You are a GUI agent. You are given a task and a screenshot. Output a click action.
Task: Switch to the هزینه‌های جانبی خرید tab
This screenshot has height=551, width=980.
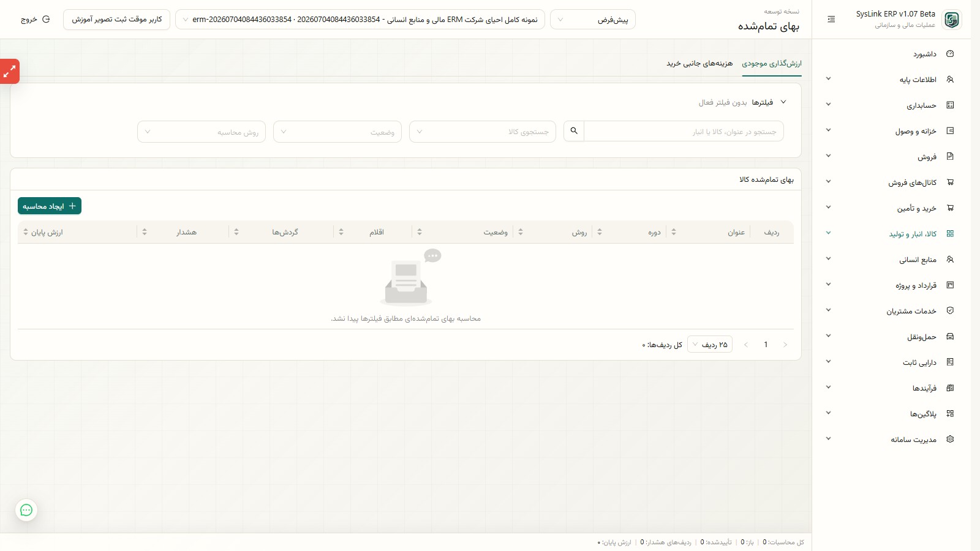(699, 63)
